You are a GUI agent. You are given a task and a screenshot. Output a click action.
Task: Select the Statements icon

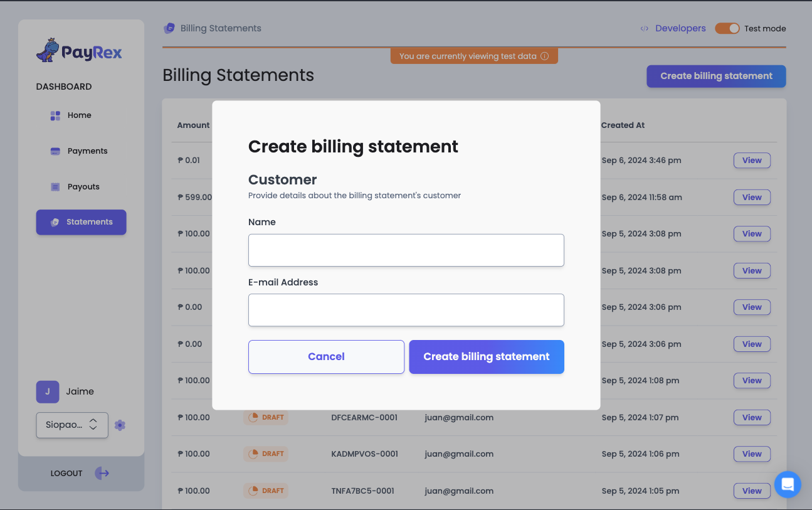coord(55,222)
